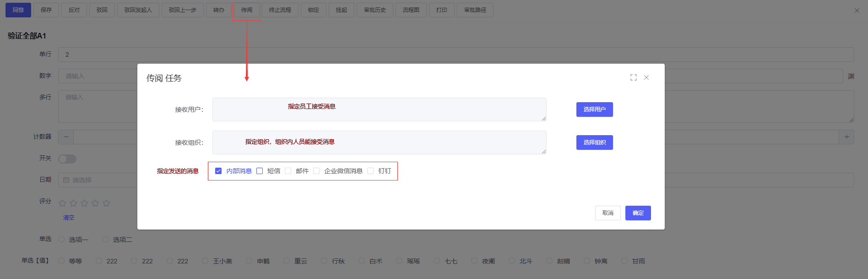Toggle the 开关 switch
The width and height of the screenshot is (868, 279).
67,159
